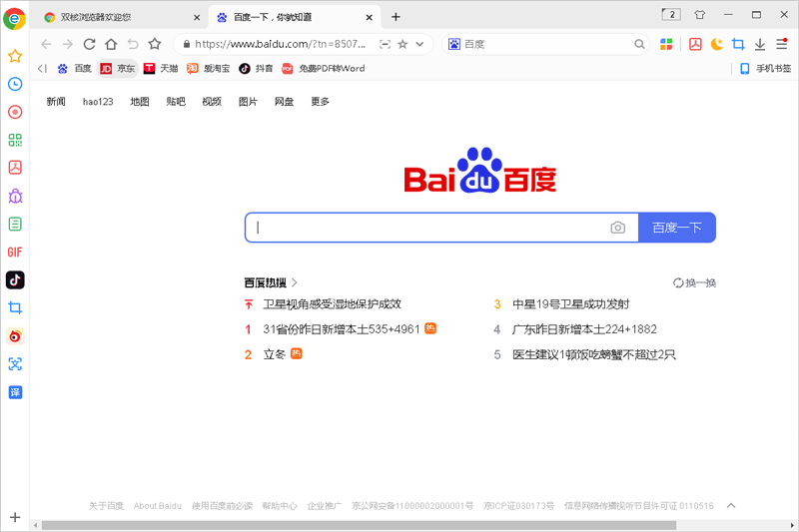Open the translate tool in sidebar
The width and height of the screenshot is (799, 532).
click(x=15, y=392)
